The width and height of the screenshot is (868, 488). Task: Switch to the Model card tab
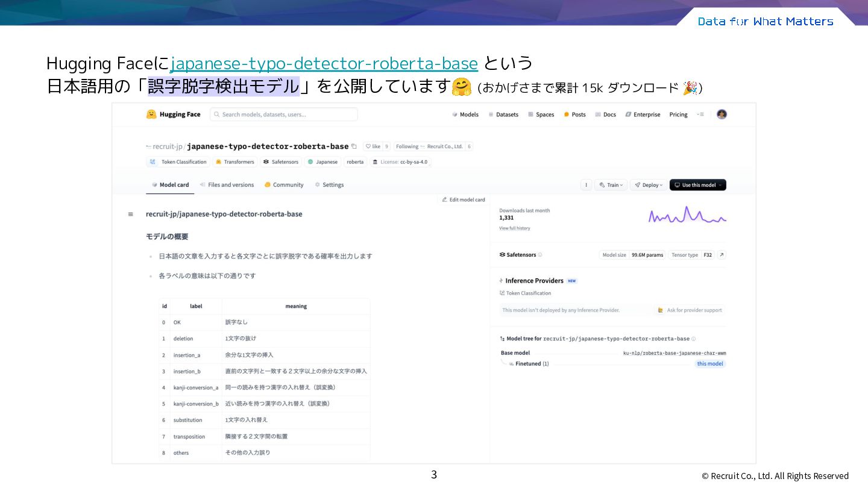171,185
